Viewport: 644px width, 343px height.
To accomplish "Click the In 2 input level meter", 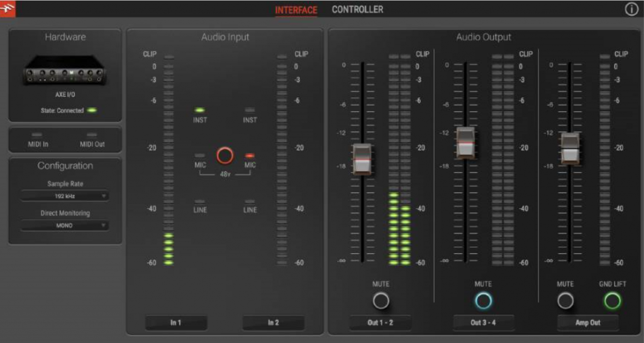I will [282, 160].
